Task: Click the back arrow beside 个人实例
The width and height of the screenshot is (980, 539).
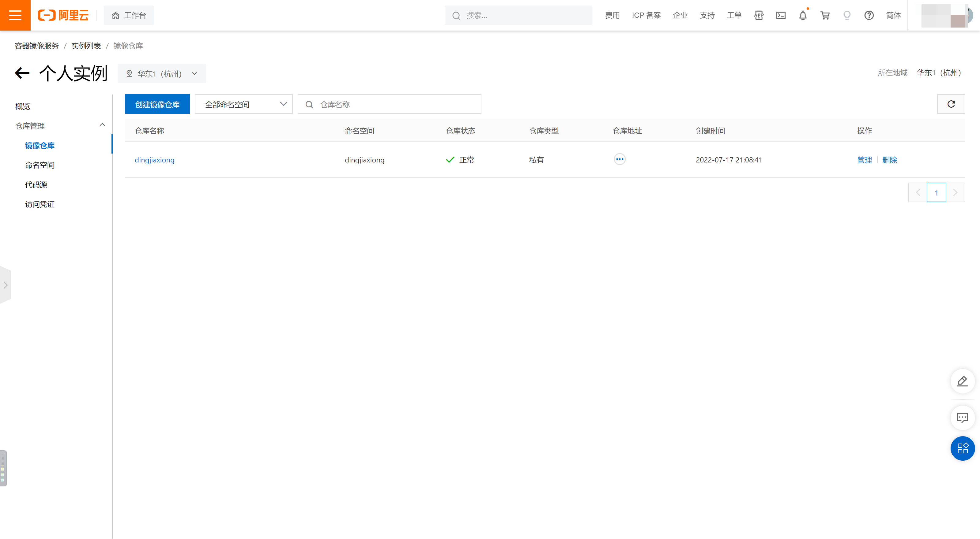Action: (x=22, y=73)
